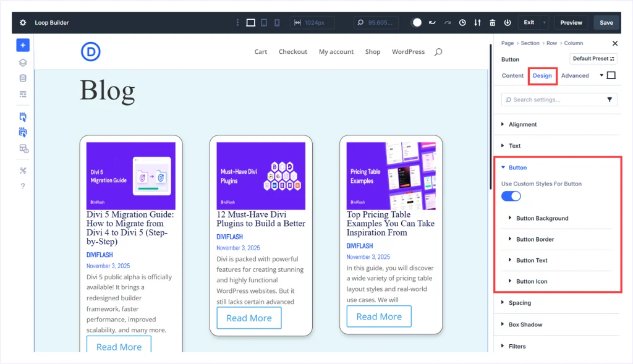Viewport: 633px width, 364px height.
Task: Click the filter funnel icon in search settings
Action: [x=610, y=99]
